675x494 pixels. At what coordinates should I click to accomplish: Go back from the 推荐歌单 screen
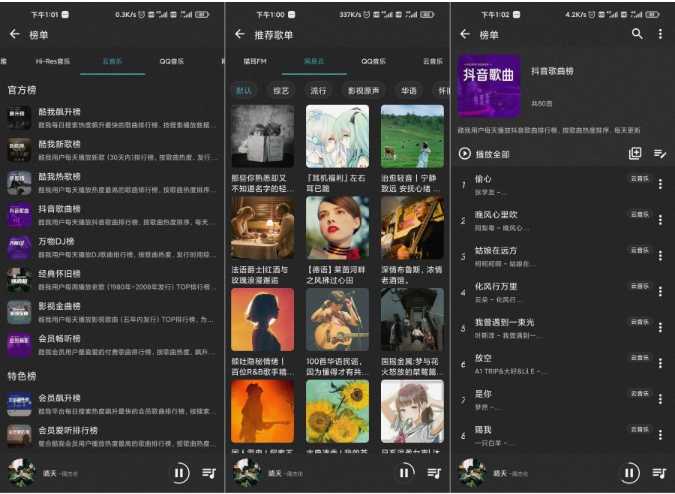[x=239, y=34]
